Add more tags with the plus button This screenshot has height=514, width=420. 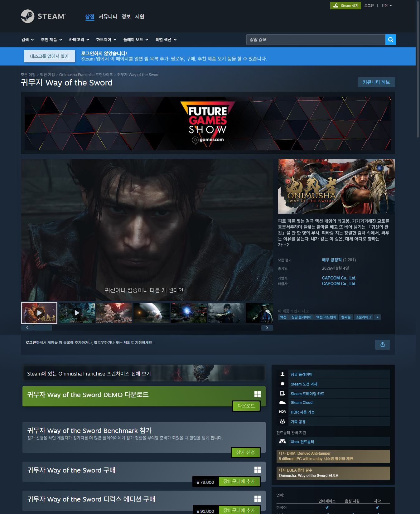[377, 317]
